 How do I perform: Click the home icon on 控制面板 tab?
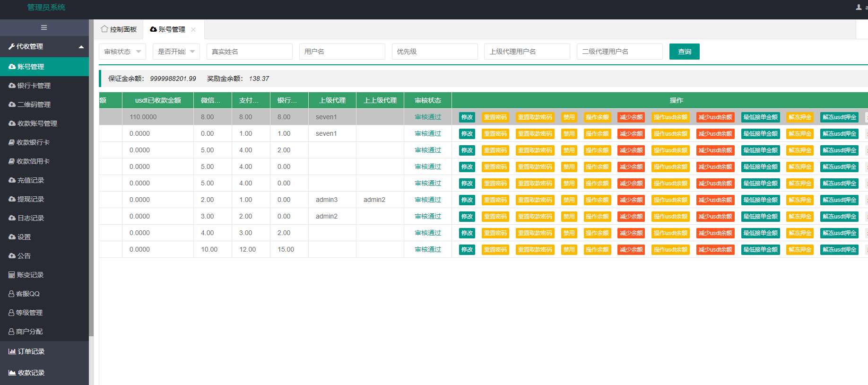tap(104, 29)
